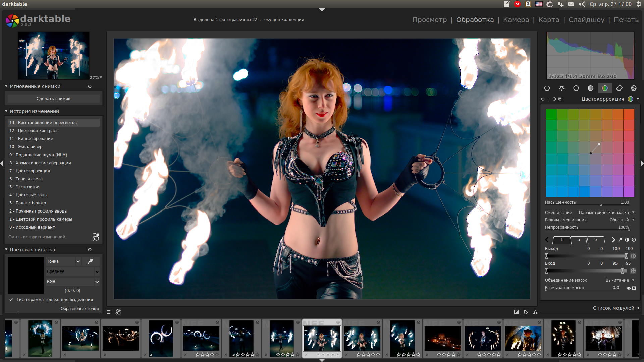Toggle the softproofing icon below image
Screen dimensions: 644x362
click(x=526, y=312)
